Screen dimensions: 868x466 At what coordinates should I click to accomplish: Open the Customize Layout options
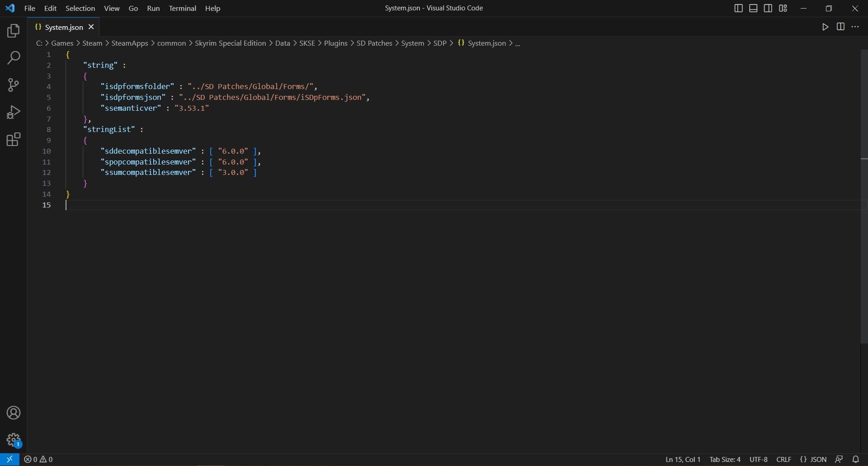783,8
